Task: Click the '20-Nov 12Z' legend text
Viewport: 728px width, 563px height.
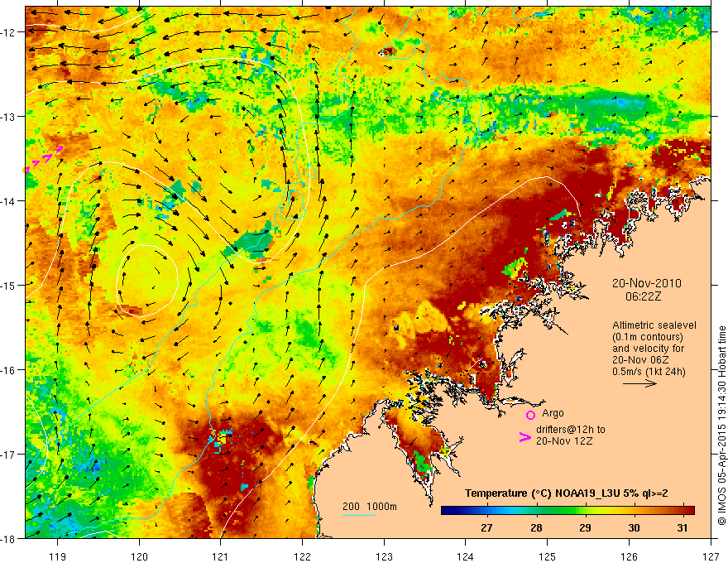Action: (x=564, y=441)
